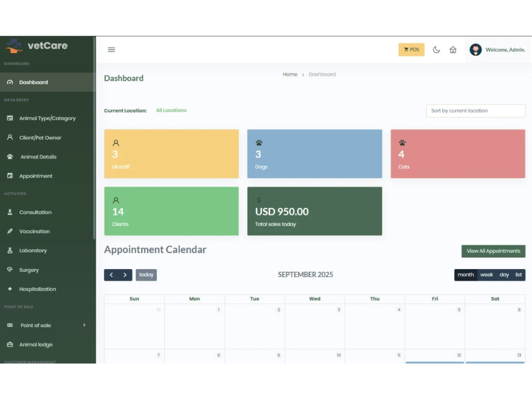Click the Sat column header
This screenshot has height=399, width=532.
tap(495, 299)
